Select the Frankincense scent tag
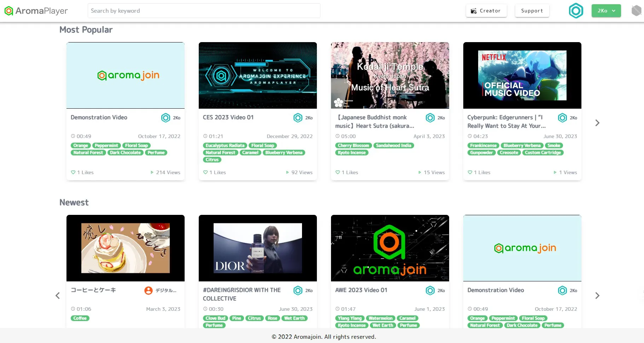The height and width of the screenshot is (343, 644). tap(483, 145)
